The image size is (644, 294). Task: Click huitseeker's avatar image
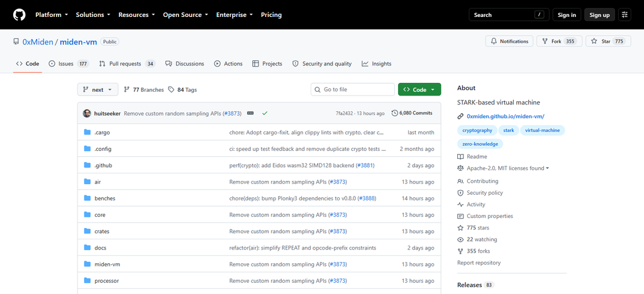coord(87,113)
